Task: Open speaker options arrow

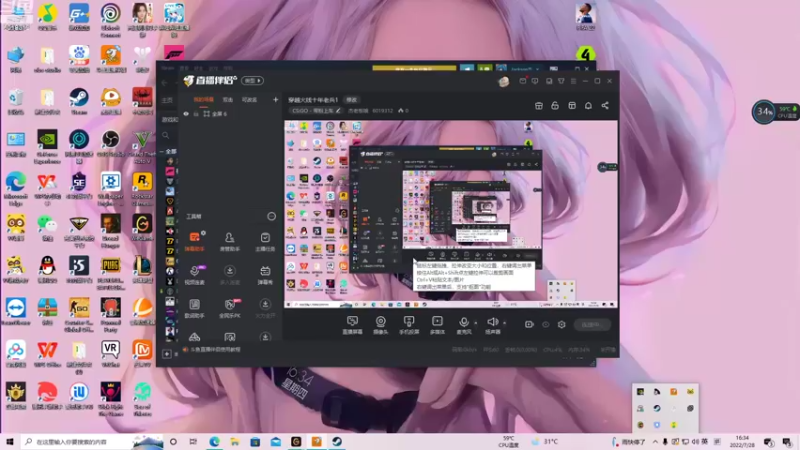Action: pyautogui.click(x=505, y=322)
